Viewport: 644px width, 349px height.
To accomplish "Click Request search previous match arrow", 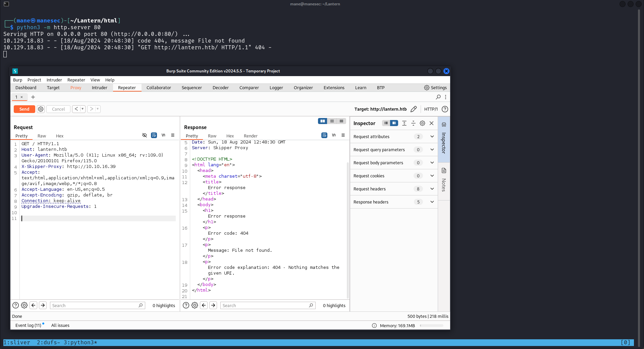I will click(33, 305).
